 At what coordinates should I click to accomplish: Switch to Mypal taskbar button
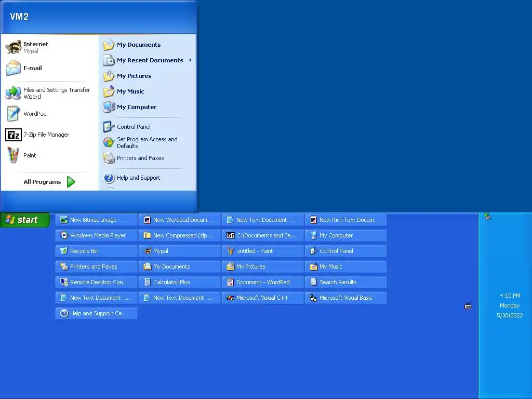click(x=180, y=251)
